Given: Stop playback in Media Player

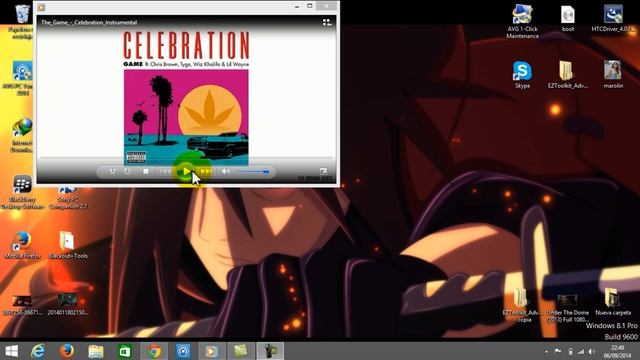Looking at the screenshot, I should click(146, 171).
